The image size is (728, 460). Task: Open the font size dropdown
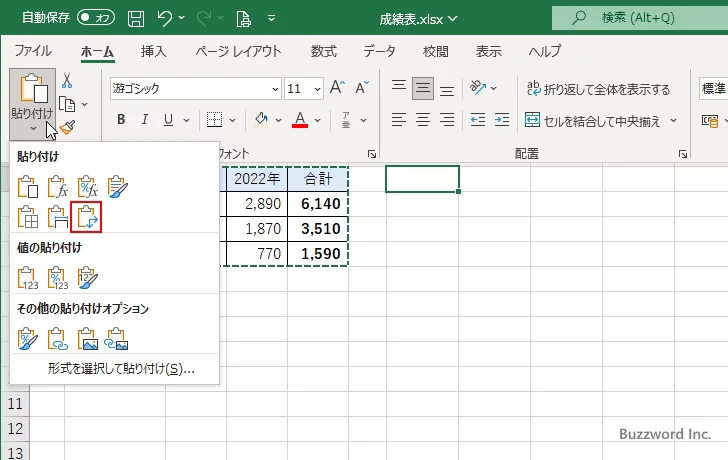[x=317, y=89]
